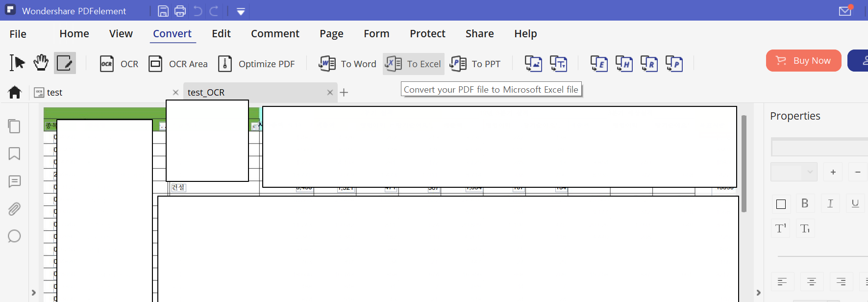Screen dimensions: 868x302
Task: Switch to the View tab
Action: (121, 33)
